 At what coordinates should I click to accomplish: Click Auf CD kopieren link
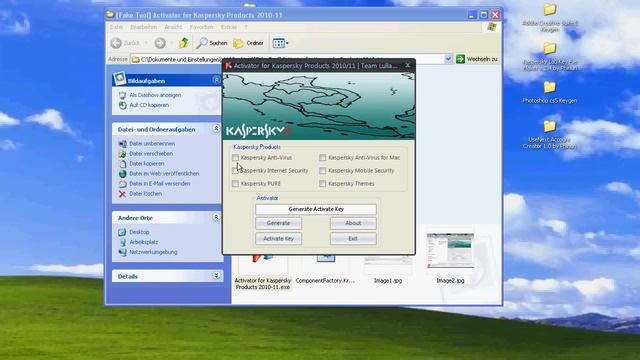pyautogui.click(x=149, y=105)
